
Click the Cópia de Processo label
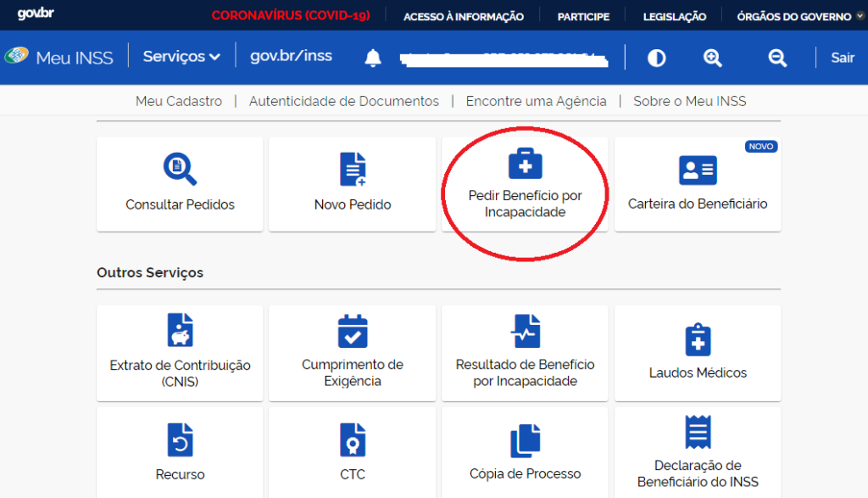[x=525, y=473]
